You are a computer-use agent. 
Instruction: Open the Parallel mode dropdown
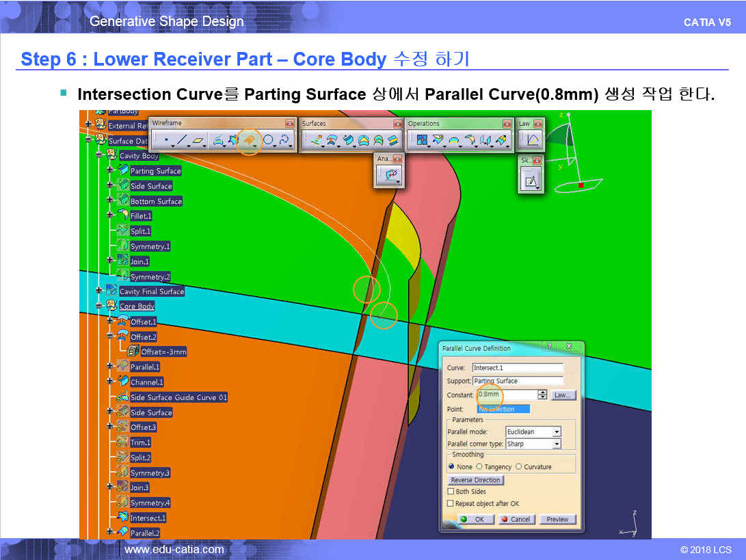click(556, 432)
